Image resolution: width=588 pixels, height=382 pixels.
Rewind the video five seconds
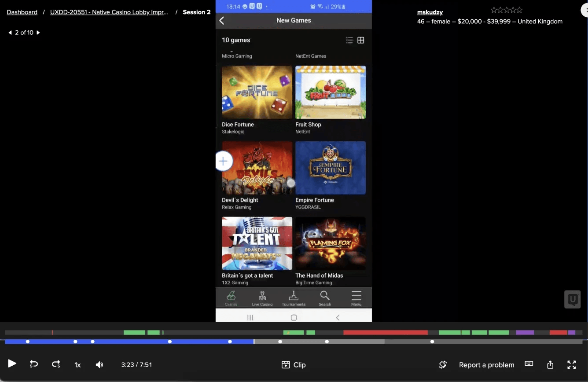point(34,364)
